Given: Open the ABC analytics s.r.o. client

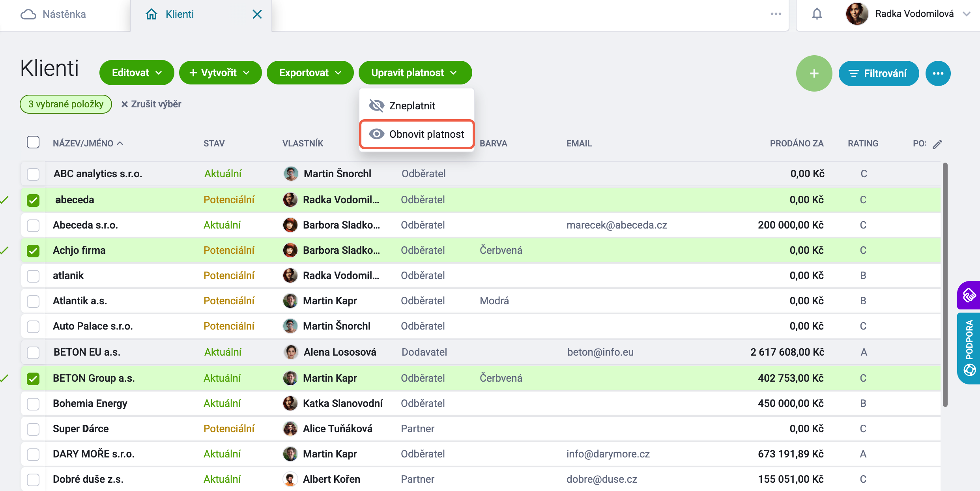Looking at the screenshot, I should (x=98, y=174).
